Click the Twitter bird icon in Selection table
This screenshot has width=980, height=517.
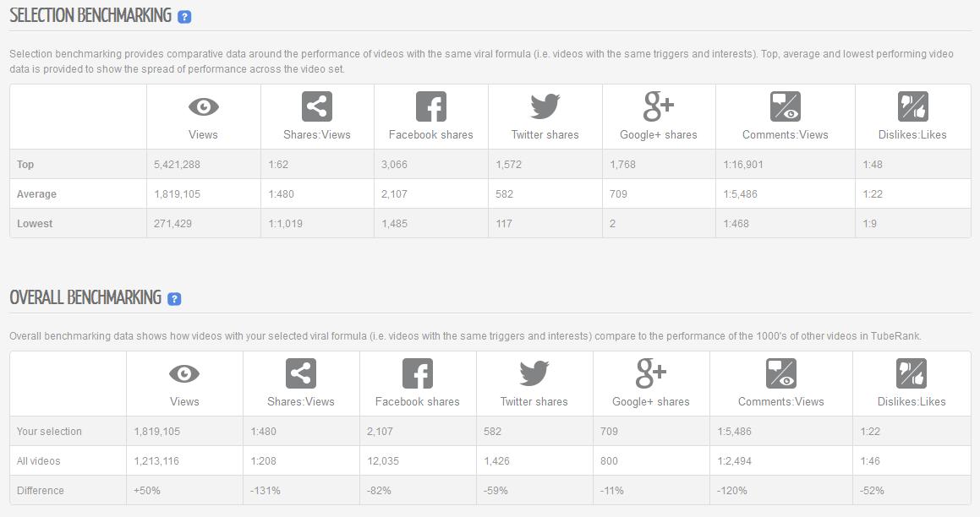[545, 106]
